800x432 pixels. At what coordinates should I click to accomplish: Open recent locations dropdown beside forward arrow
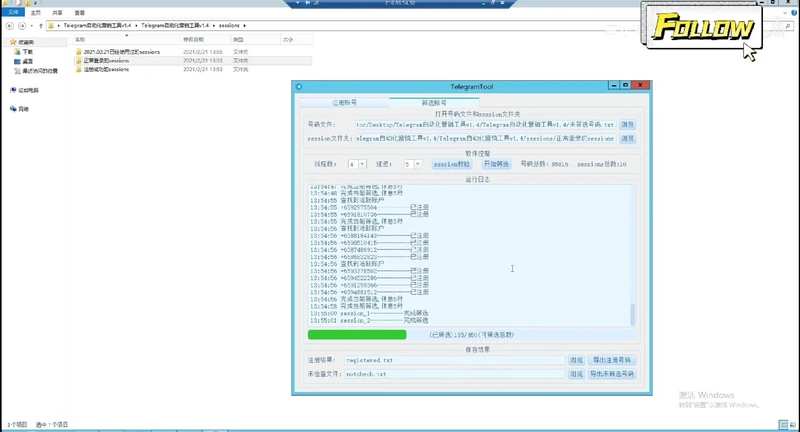[x=32, y=26]
